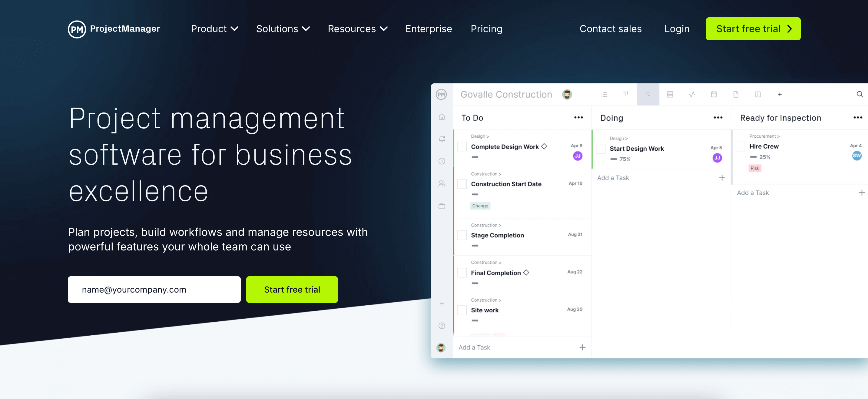Screen dimensions: 868x399
Task: Click the search magnifier icon
Action: pyautogui.click(x=860, y=94)
